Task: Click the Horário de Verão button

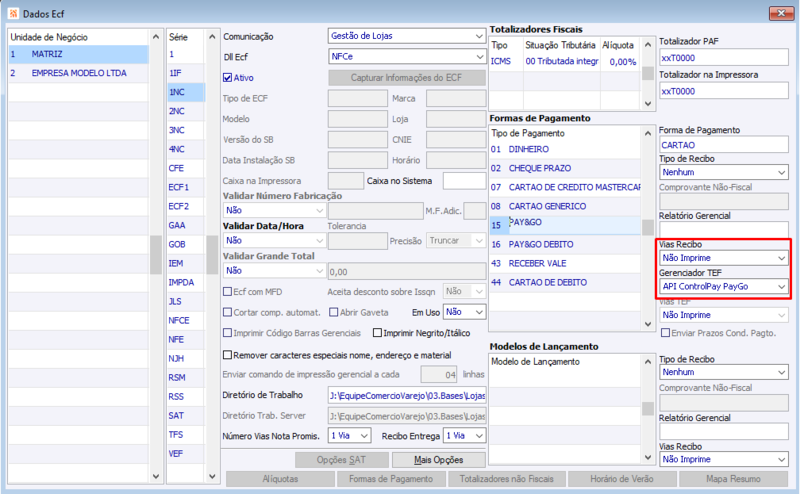Action: pyautogui.click(x=622, y=479)
